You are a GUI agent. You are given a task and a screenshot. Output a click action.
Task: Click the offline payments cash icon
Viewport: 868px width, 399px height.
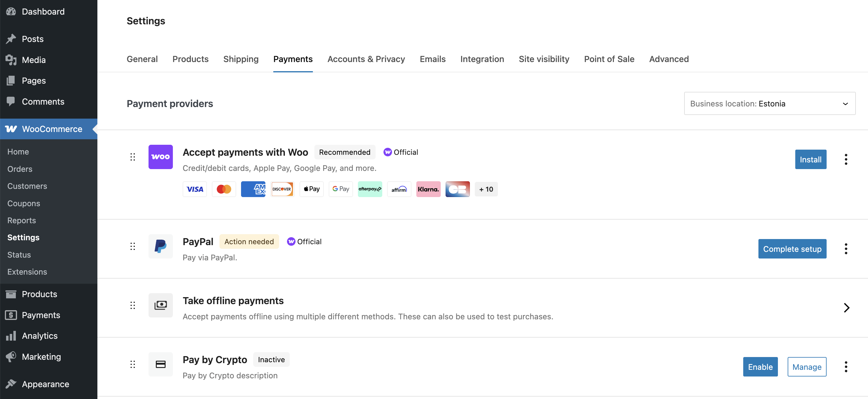[x=160, y=305]
